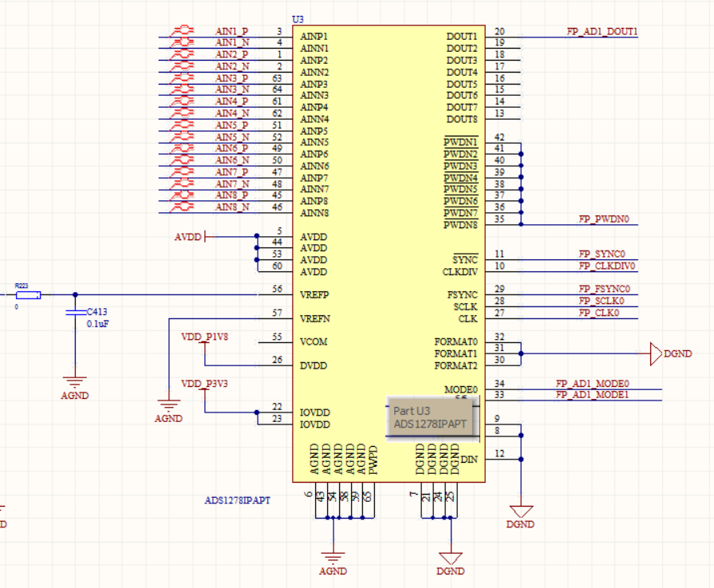Click pin number 56 on VREFP
Screen dimensions: 714x588
(x=278, y=290)
